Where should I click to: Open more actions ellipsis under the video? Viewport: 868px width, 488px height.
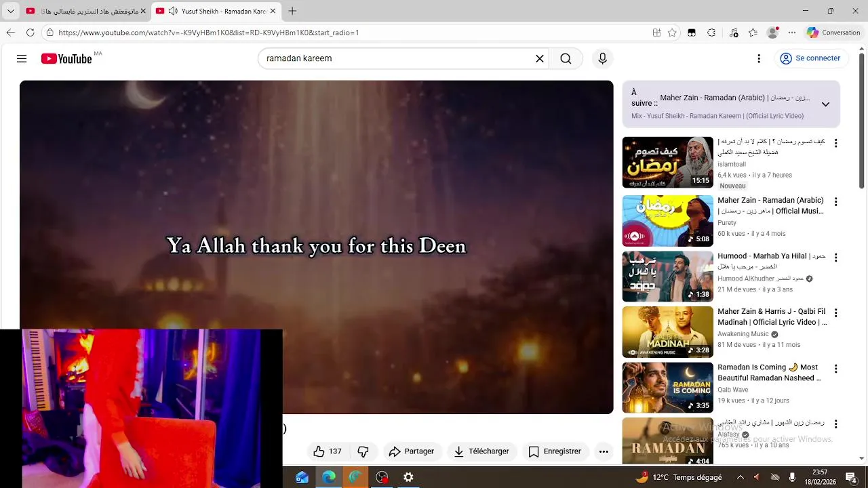point(604,451)
